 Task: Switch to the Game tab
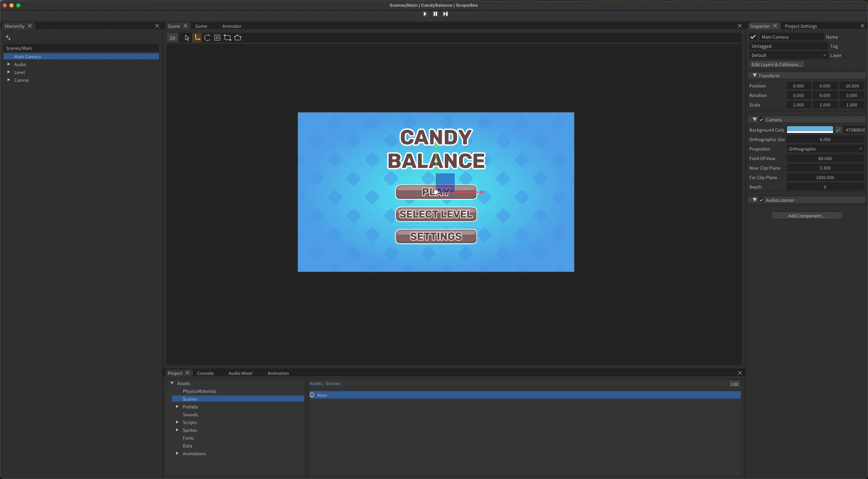pyautogui.click(x=201, y=26)
